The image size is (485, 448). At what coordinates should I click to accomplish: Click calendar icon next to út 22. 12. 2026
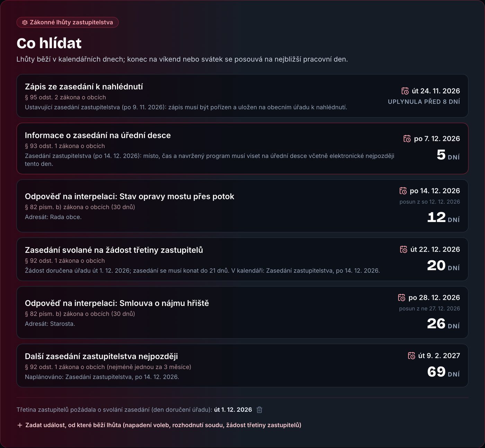click(x=404, y=249)
